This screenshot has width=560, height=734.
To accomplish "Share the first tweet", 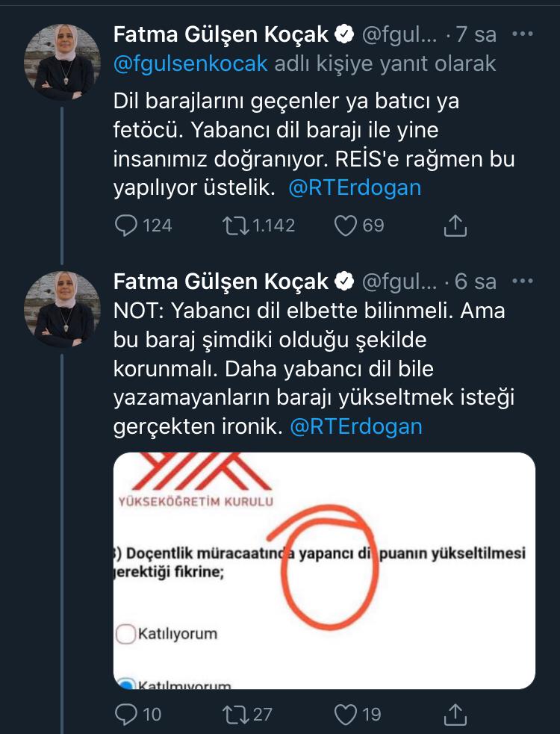I will pos(455,225).
